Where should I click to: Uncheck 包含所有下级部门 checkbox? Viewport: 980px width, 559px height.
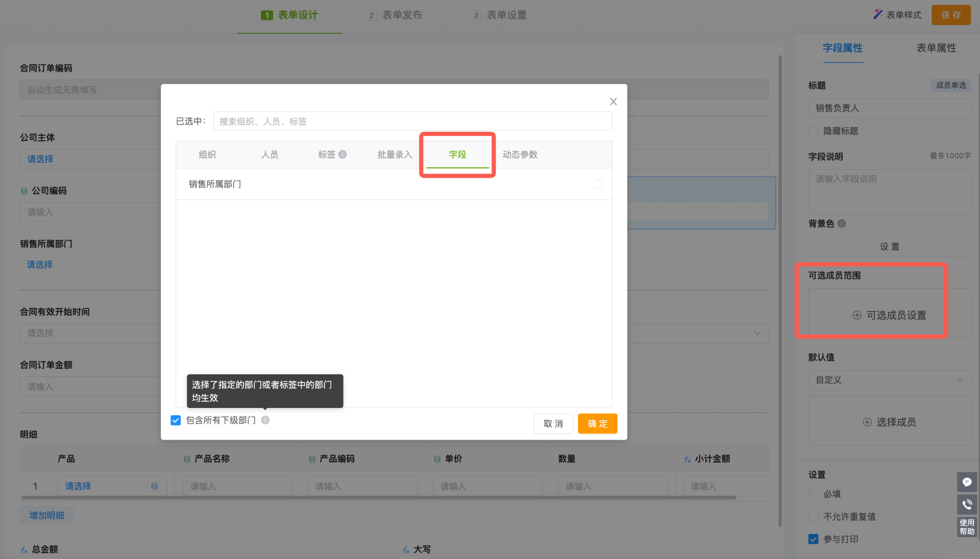(176, 420)
